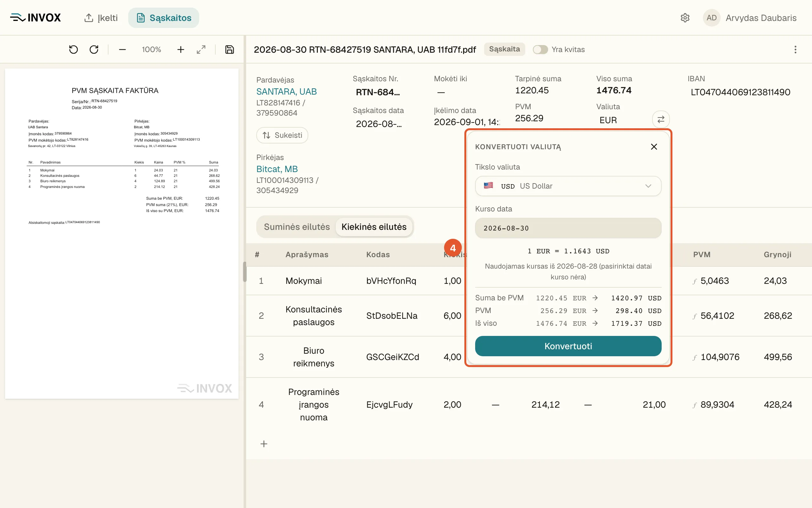The height and width of the screenshot is (508, 812).
Task: Rotate the PDF preview counter-clockwise
Action: pyautogui.click(x=73, y=50)
